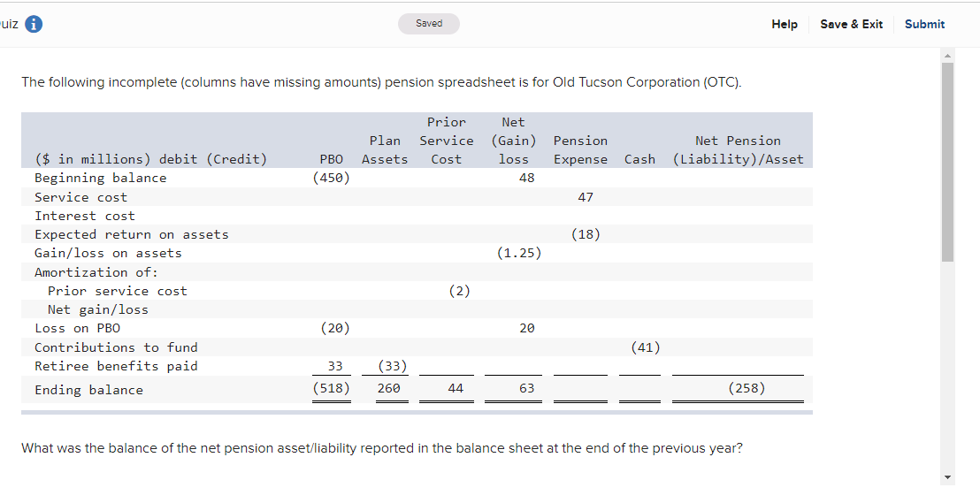The image size is (980, 503).
Task: Click ending net pension liability (258)
Action: coord(746,389)
